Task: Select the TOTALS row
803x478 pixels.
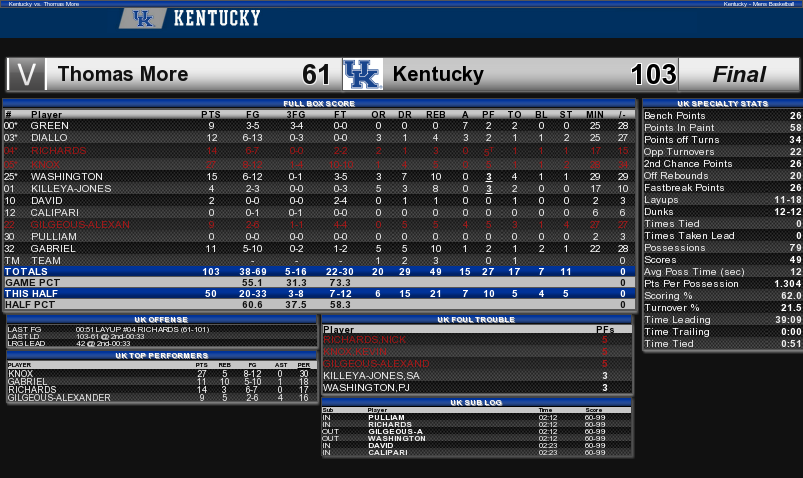Action: [319, 272]
